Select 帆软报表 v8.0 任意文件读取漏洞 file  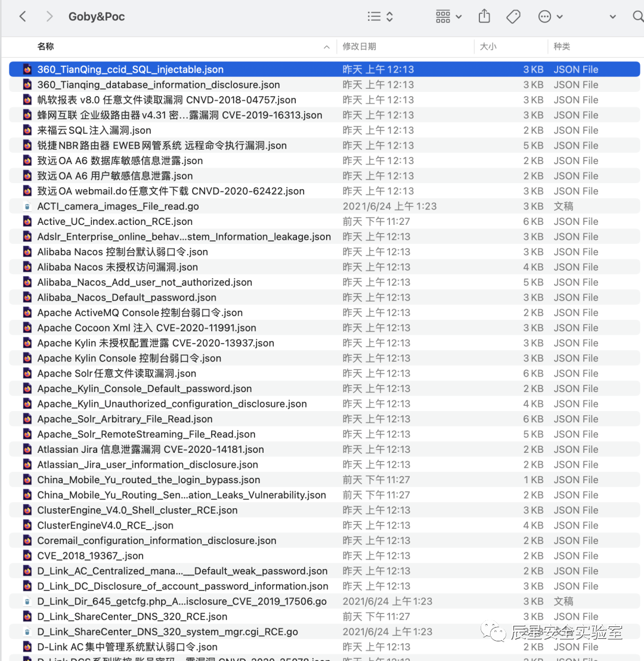tap(324, 100)
